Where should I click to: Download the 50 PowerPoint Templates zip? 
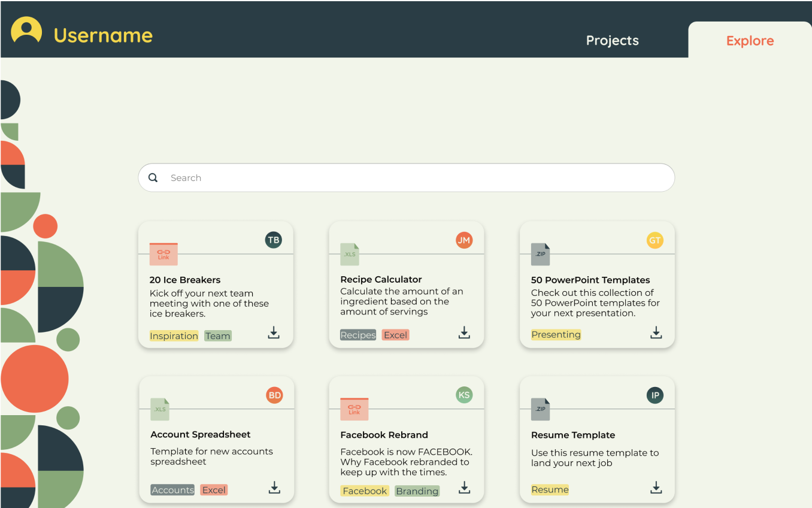click(x=656, y=332)
